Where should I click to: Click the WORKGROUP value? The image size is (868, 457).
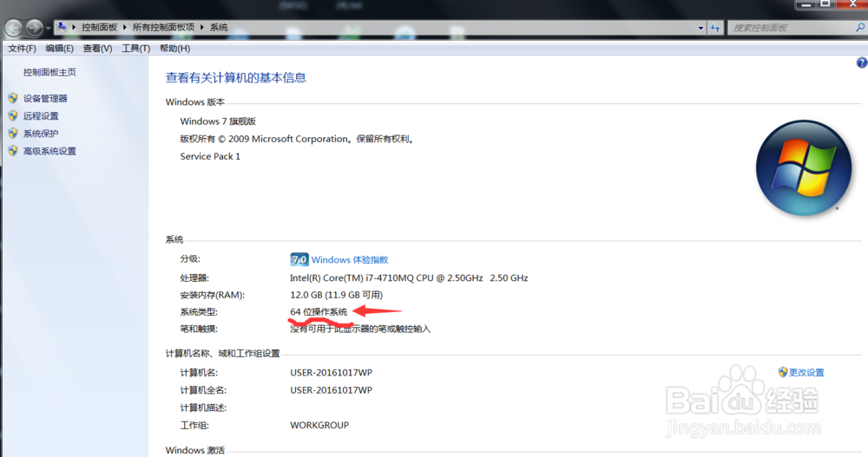point(319,426)
